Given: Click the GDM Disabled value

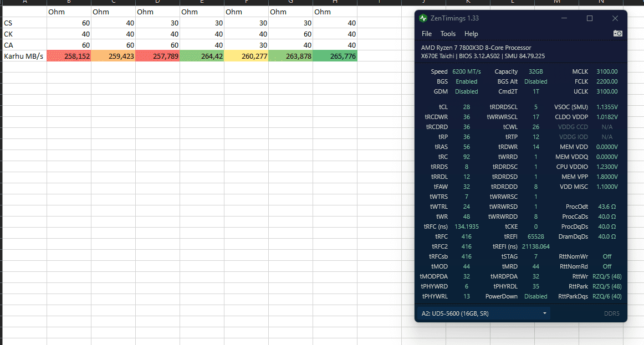Looking at the screenshot, I should (467, 91).
